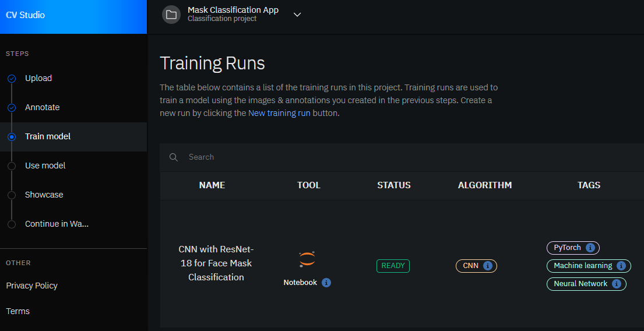
Task: Click the STATUS column header
Action: pyautogui.click(x=394, y=185)
